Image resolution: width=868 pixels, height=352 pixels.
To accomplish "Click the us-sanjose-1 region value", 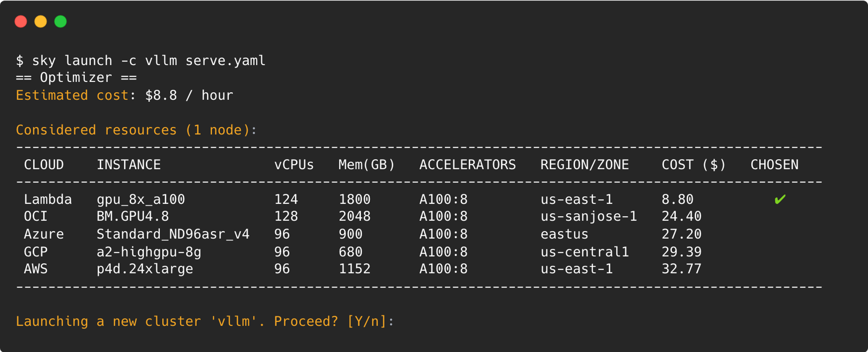I will tap(589, 216).
